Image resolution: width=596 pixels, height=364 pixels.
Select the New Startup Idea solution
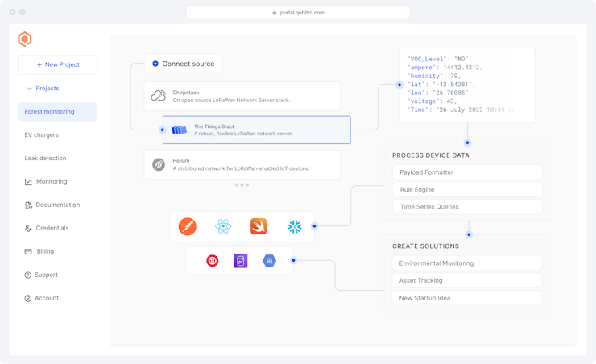(x=467, y=298)
